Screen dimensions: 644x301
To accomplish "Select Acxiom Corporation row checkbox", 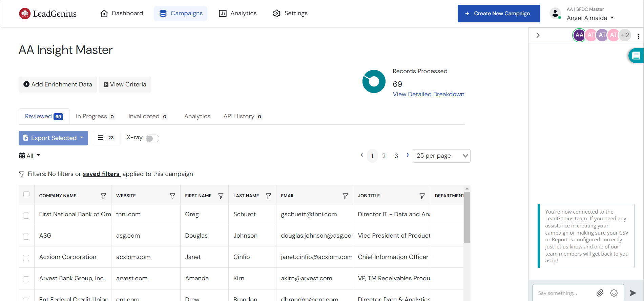I will point(26,258).
